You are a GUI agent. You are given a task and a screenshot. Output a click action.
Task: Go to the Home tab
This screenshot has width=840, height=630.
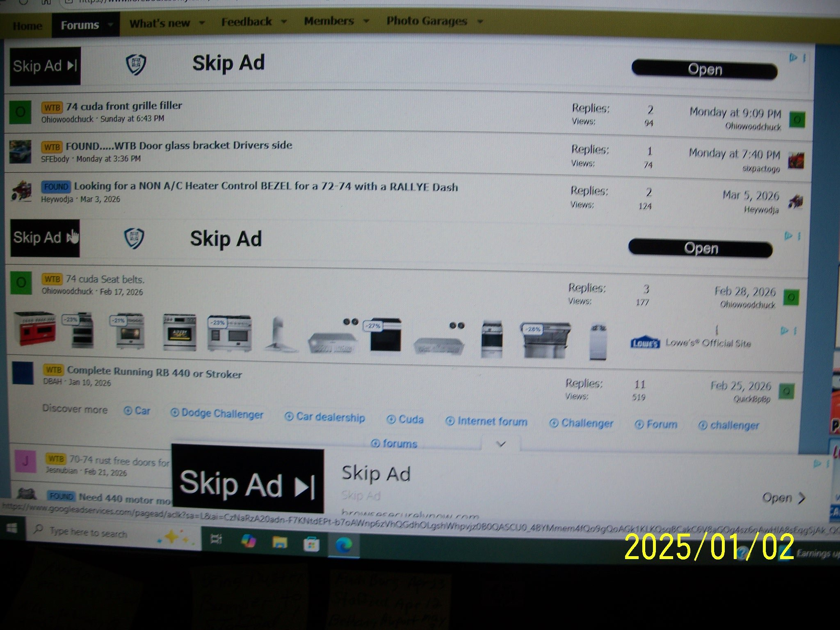point(27,26)
